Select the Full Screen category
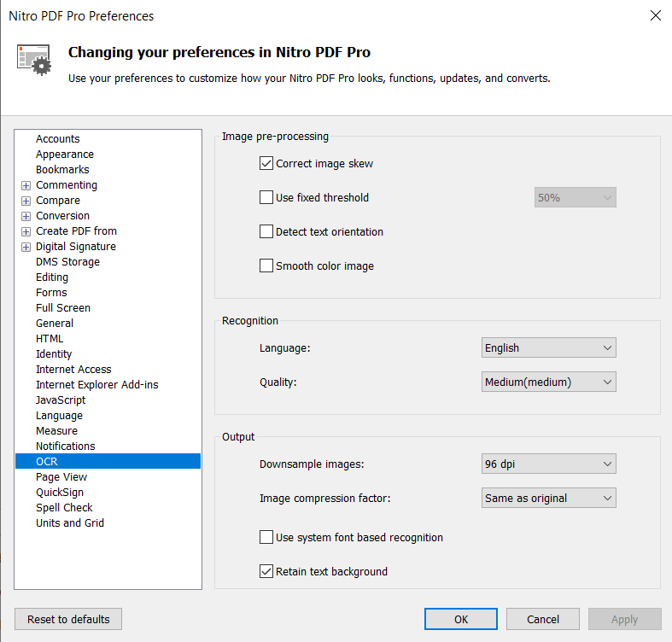The image size is (672, 642). point(63,308)
